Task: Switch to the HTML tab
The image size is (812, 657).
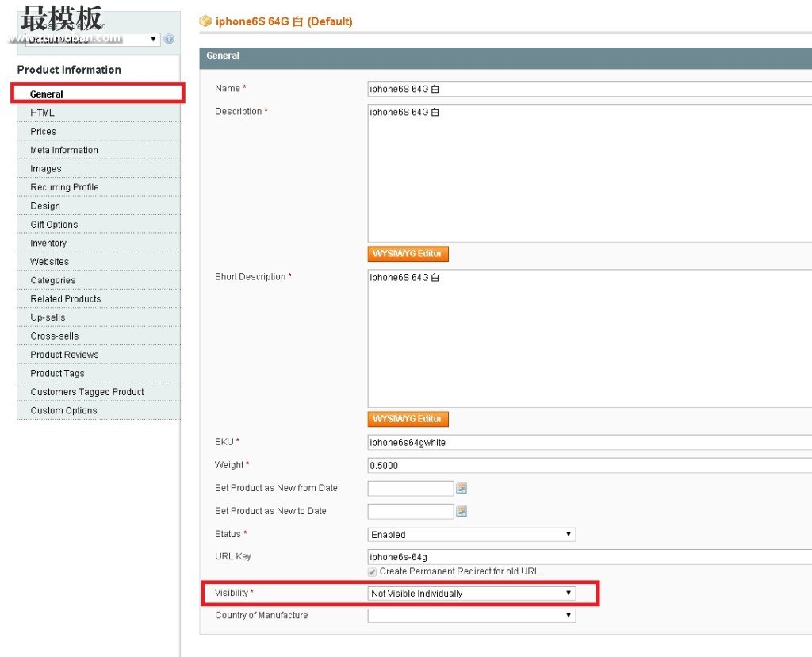Action: (x=98, y=113)
